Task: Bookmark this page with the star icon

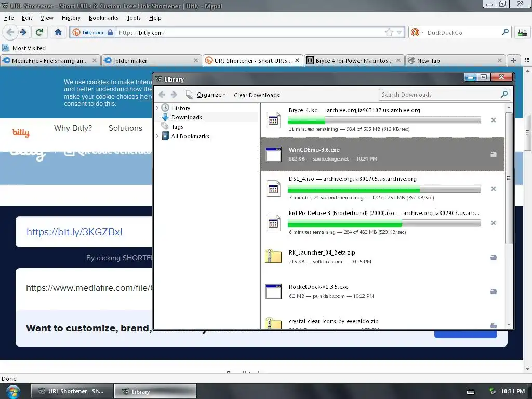Action: 389,33
